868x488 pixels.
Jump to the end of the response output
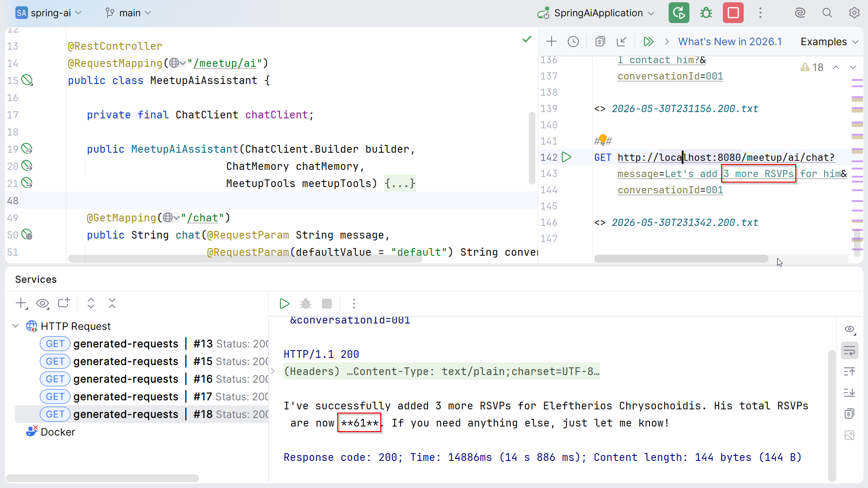point(849,393)
